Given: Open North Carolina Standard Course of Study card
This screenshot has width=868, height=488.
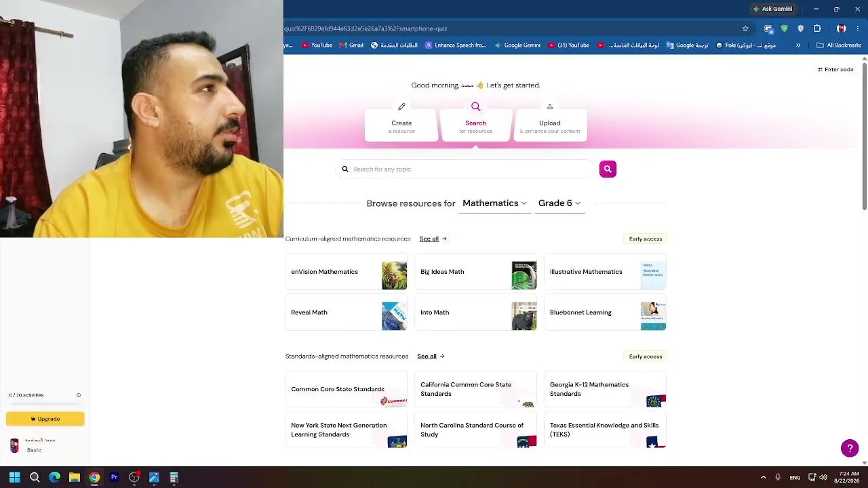Looking at the screenshot, I should pos(475,430).
